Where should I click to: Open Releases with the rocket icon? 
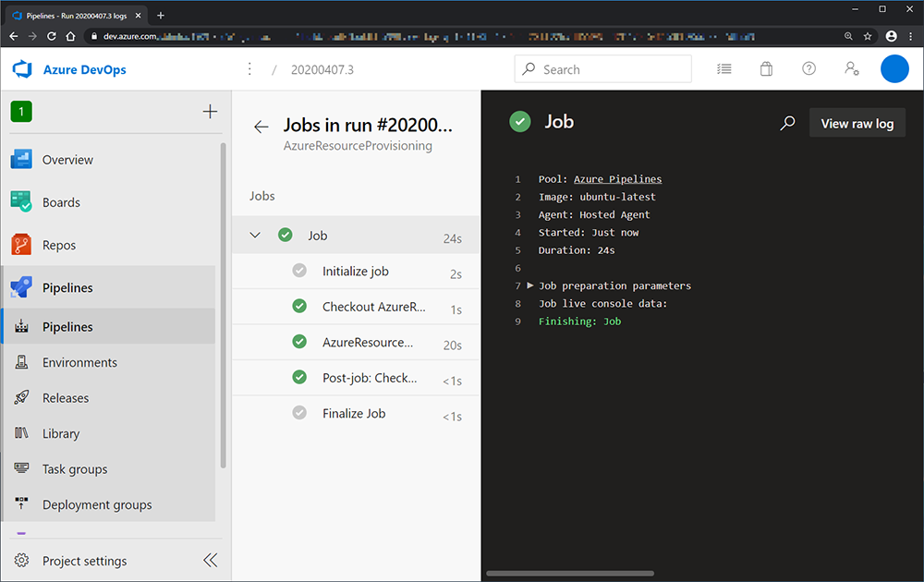point(66,397)
